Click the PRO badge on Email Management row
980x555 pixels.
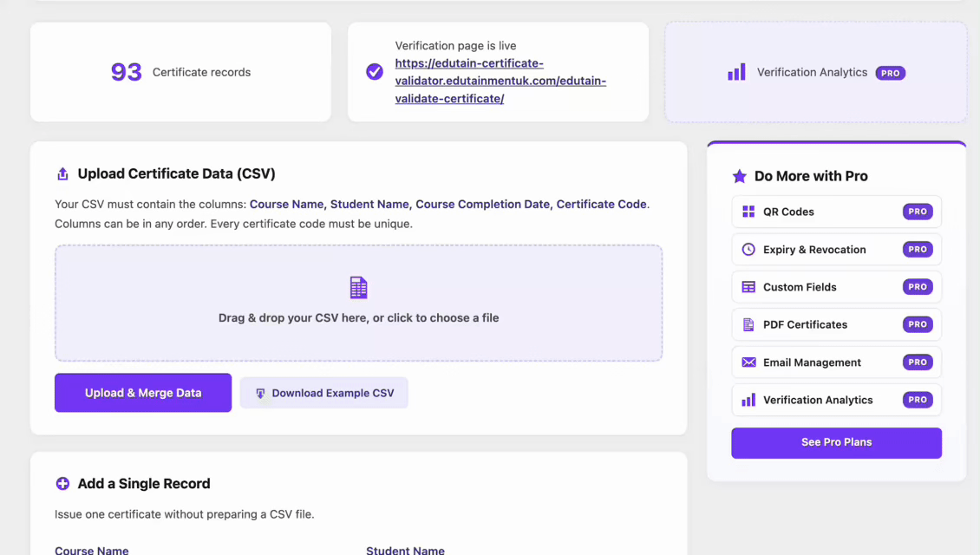[918, 362]
